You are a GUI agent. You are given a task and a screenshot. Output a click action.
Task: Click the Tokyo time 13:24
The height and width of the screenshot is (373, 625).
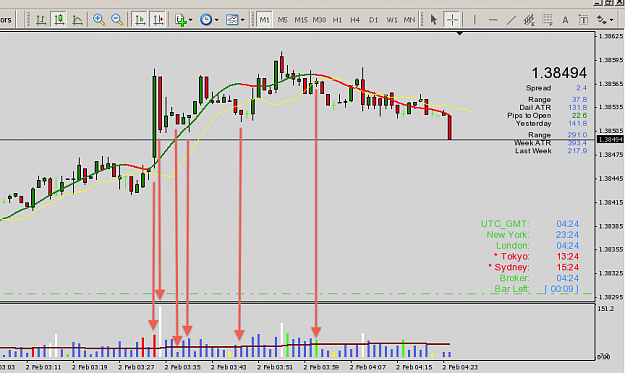[567, 256]
